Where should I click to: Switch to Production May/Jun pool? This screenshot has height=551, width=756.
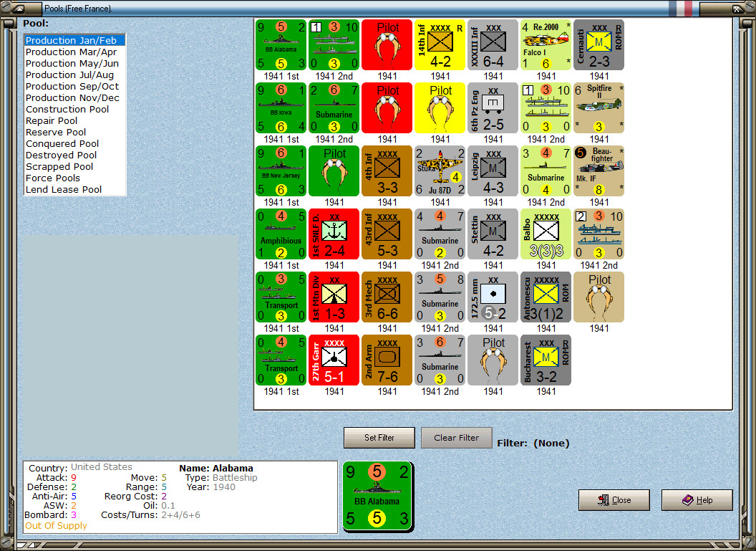coord(74,64)
